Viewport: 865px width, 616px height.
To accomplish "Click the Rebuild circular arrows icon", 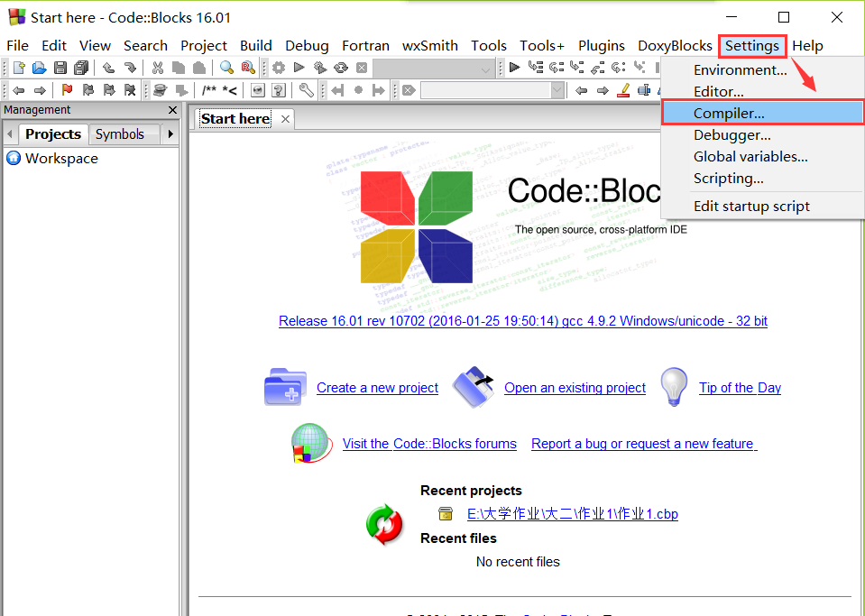I will pyautogui.click(x=341, y=68).
